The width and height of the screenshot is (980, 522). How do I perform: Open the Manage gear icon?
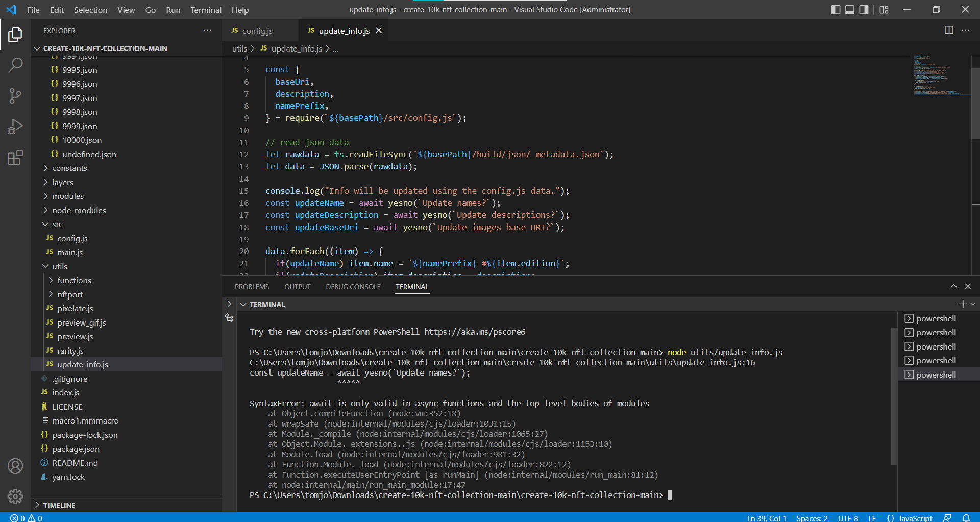pyautogui.click(x=15, y=496)
